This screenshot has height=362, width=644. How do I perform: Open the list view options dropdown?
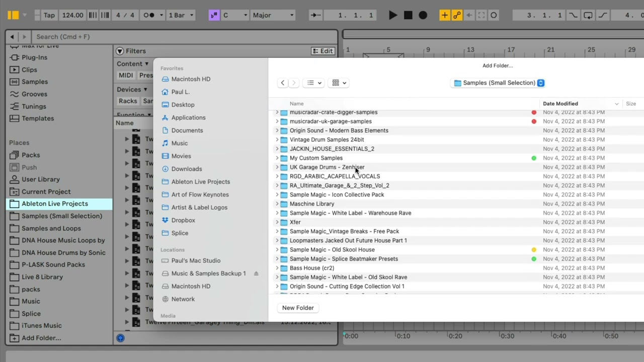[314, 83]
